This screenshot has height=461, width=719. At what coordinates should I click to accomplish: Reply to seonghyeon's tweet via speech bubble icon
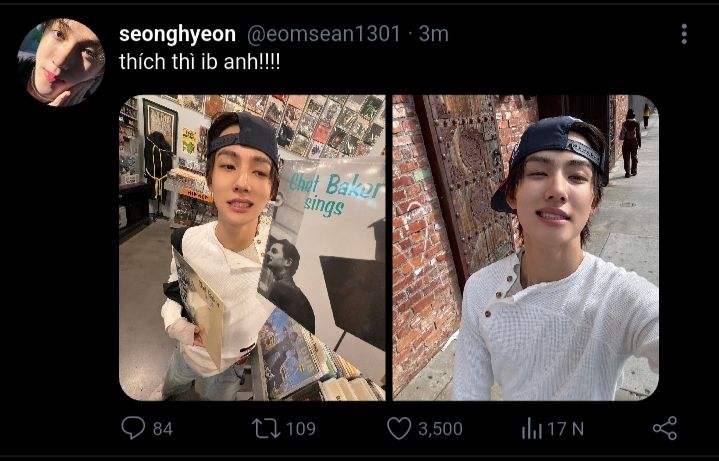(133, 428)
